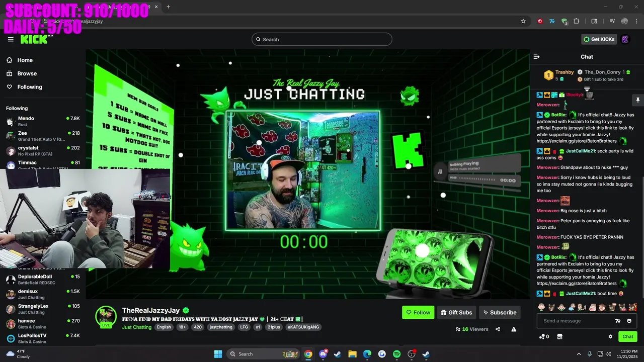Click the red browser extension icon
The image size is (644, 362).
[540, 21]
